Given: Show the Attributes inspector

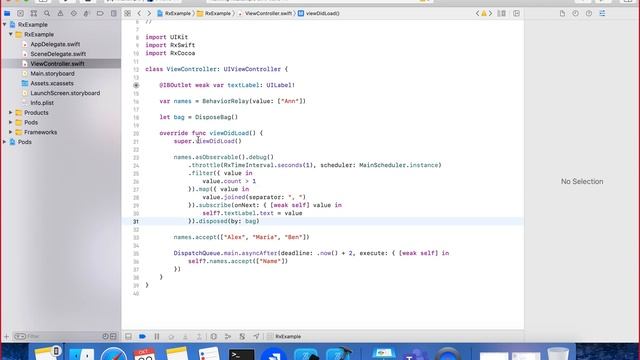Looking at the screenshot, I should pos(602,13).
